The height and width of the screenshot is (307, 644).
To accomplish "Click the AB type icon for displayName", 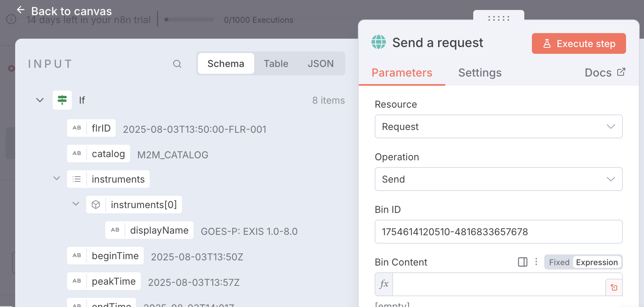I will click(x=115, y=230).
